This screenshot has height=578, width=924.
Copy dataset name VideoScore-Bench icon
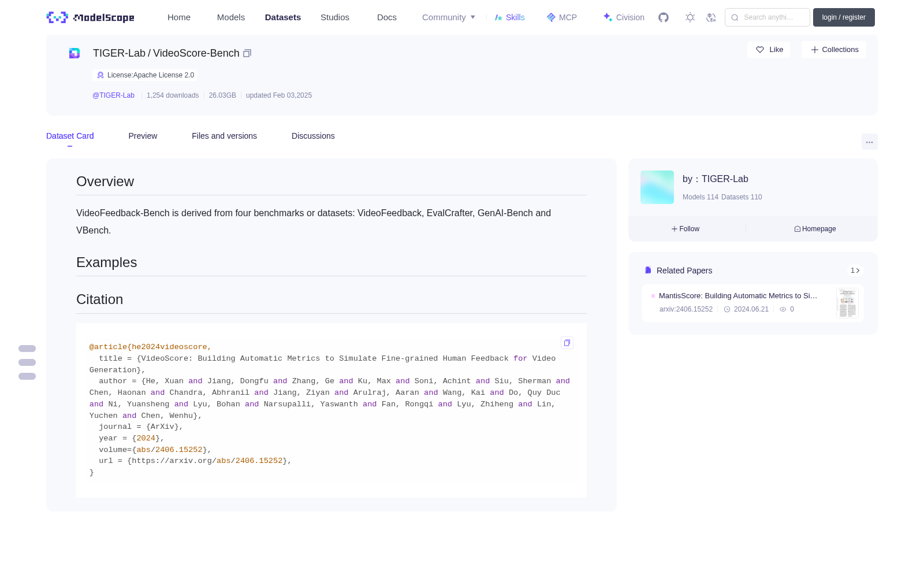pyautogui.click(x=247, y=53)
